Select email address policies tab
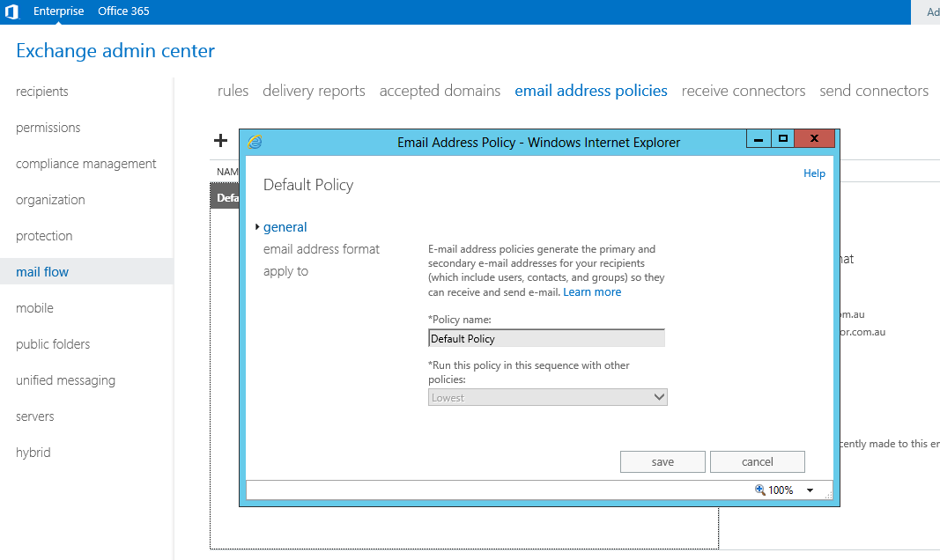The image size is (940, 560). [590, 91]
